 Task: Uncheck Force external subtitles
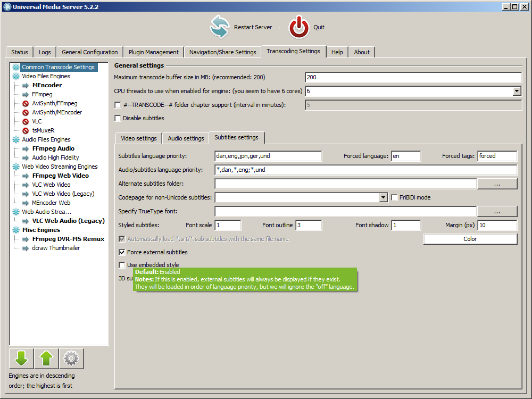pyautogui.click(x=122, y=252)
